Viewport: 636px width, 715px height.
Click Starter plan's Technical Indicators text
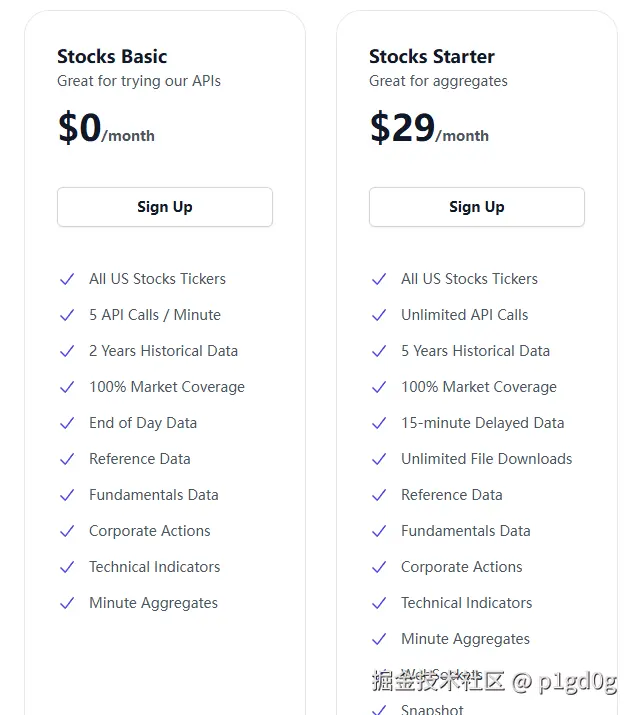coord(466,603)
